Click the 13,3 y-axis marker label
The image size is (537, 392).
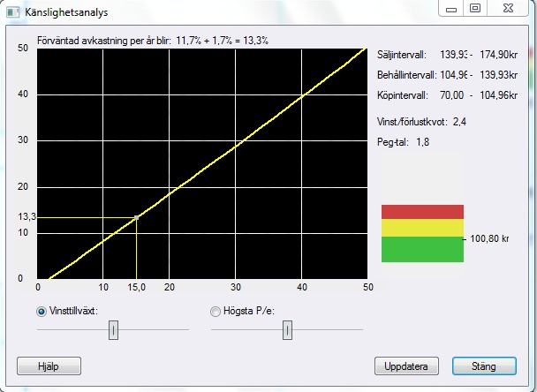[26, 216]
